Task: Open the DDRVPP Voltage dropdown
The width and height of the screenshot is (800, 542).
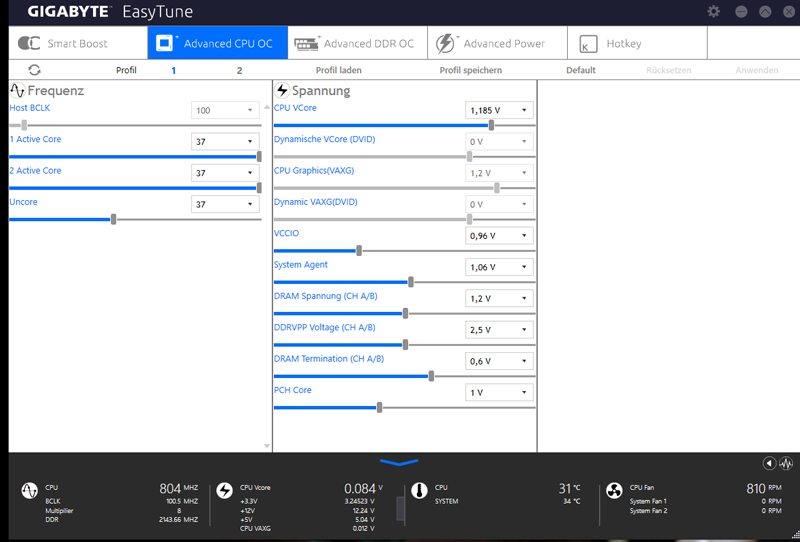Action: click(x=499, y=330)
